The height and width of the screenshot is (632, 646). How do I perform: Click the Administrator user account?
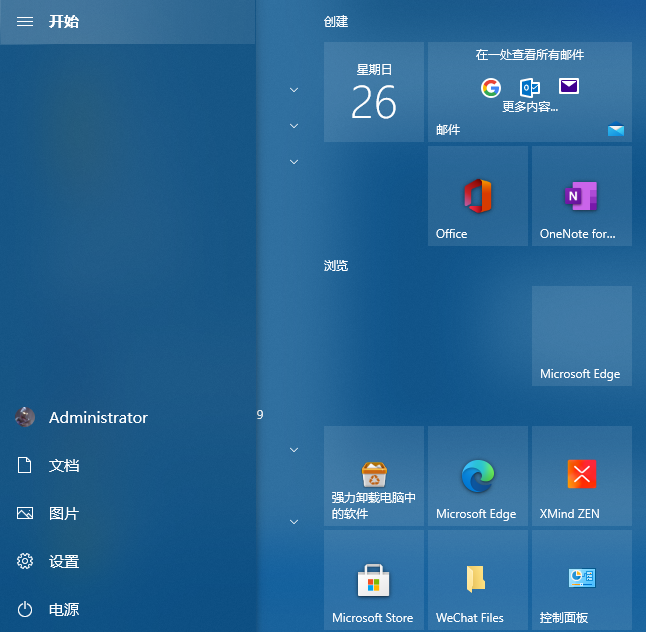tap(97, 418)
